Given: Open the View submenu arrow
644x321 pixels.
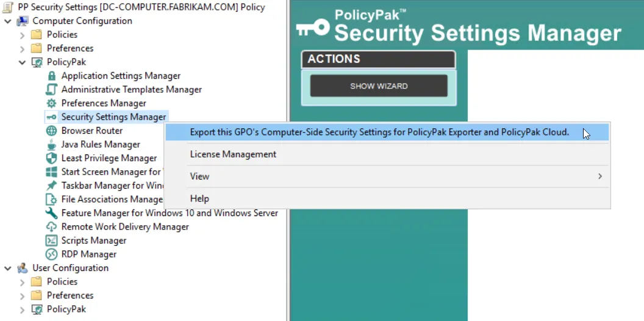Looking at the screenshot, I should pyautogui.click(x=600, y=176).
